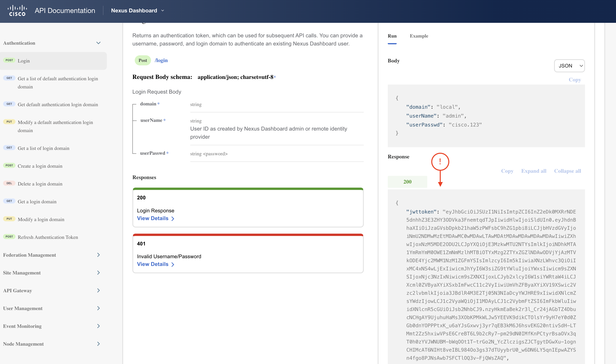Image resolution: width=616 pixels, height=364 pixels.
Task: Copy the request body
Action: tap(575, 80)
